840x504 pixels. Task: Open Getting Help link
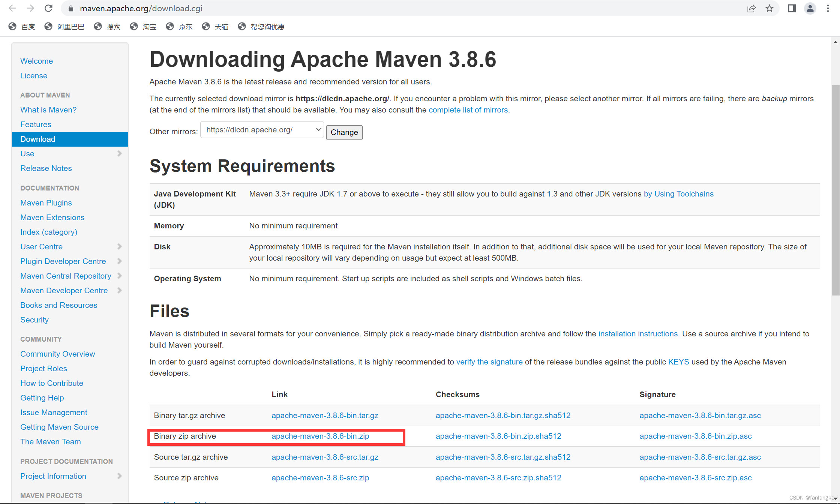point(42,398)
